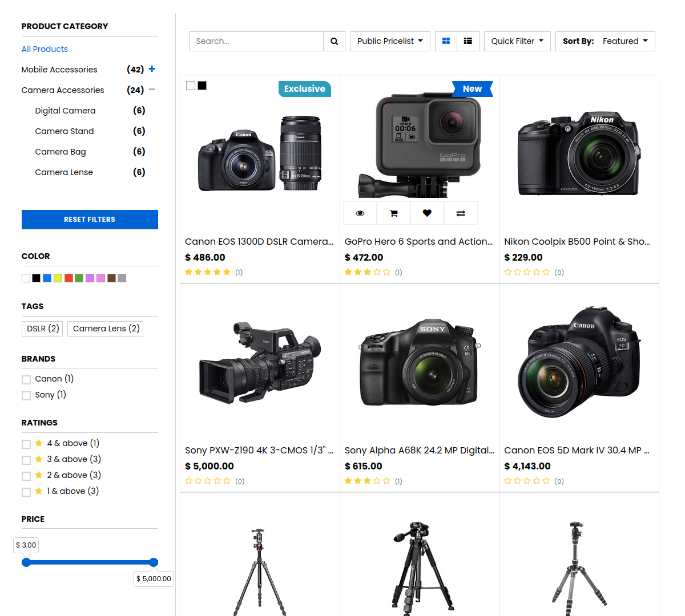This screenshot has width=685, height=616.
Task: Add GoPro Hero 6 to cart
Action: tap(393, 213)
